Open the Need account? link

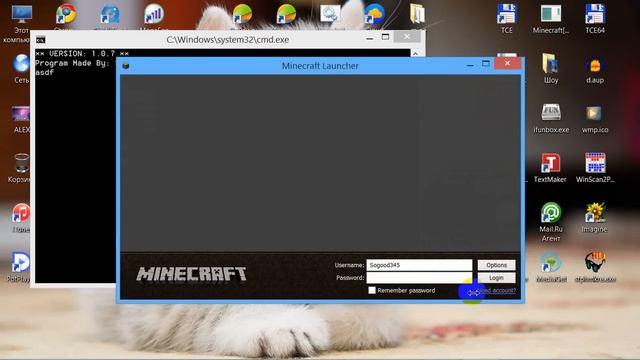click(496, 291)
